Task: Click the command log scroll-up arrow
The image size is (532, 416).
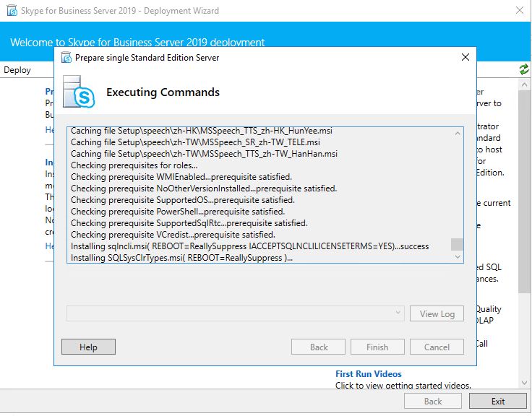Action: click(x=458, y=133)
